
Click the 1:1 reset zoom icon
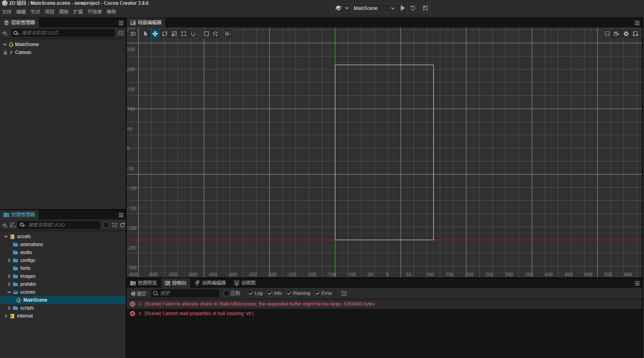pos(607,34)
